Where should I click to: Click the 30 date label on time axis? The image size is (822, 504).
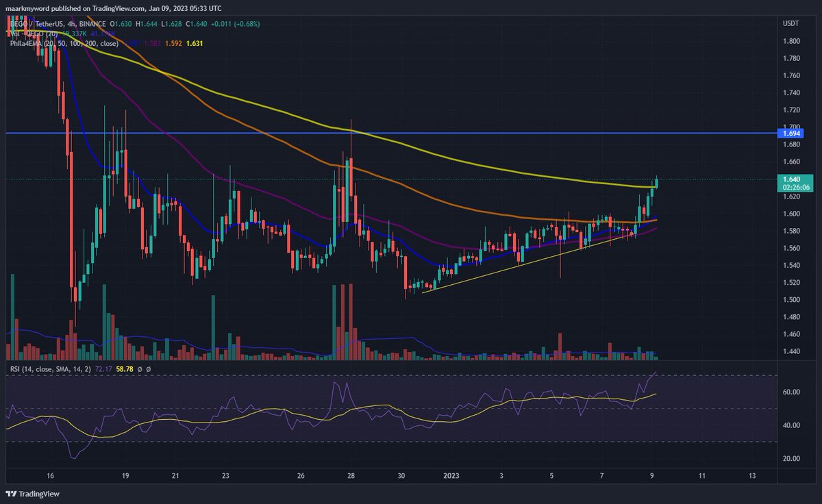[x=401, y=475]
